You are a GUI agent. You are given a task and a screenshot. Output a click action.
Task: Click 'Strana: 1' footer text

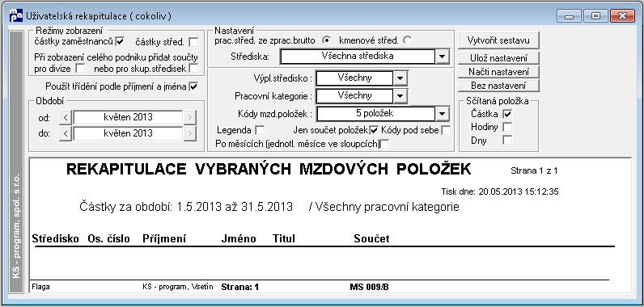239,287
